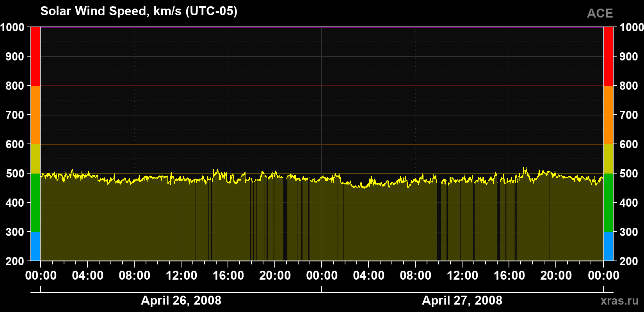
Task: Click the 600 label on the right axis
Action: click(629, 144)
